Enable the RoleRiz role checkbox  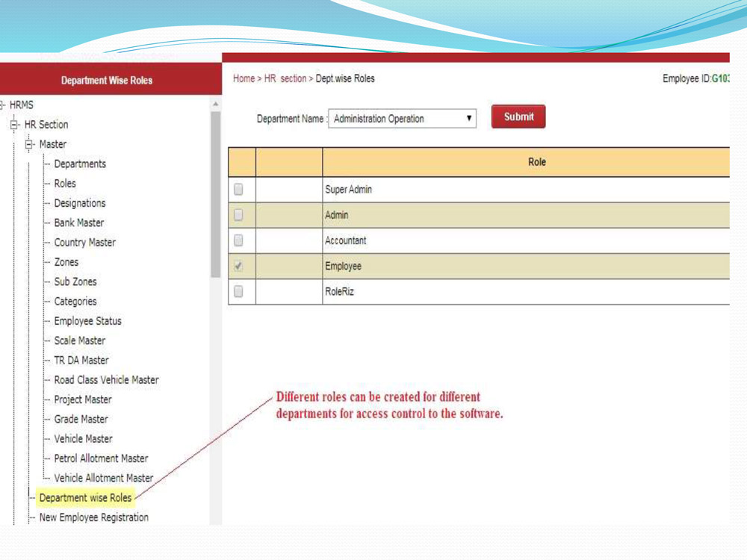click(239, 291)
